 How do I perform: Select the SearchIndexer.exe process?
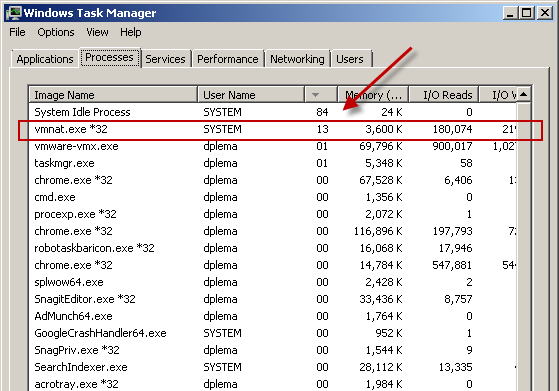273,367
